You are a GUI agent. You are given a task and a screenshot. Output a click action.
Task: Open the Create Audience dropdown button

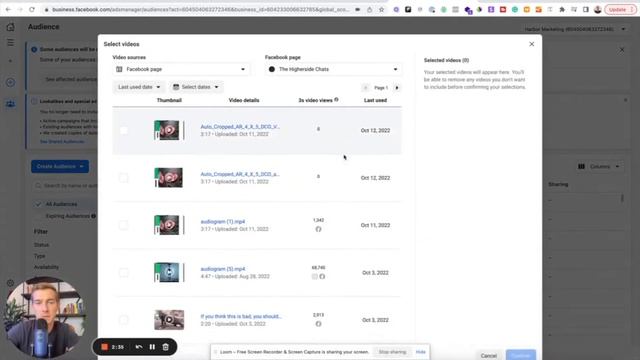tap(60, 167)
